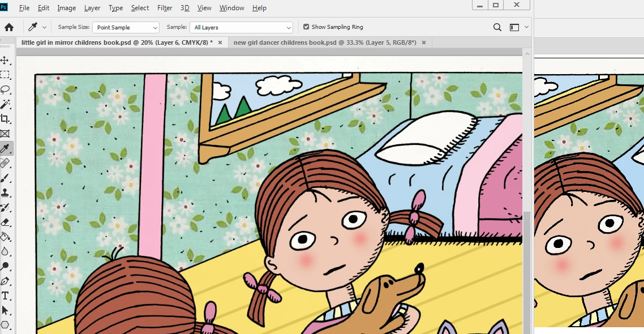The width and height of the screenshot is (644, 334).
Task: Open the Sample All Layers dropdown
Action: click(241, 28)
